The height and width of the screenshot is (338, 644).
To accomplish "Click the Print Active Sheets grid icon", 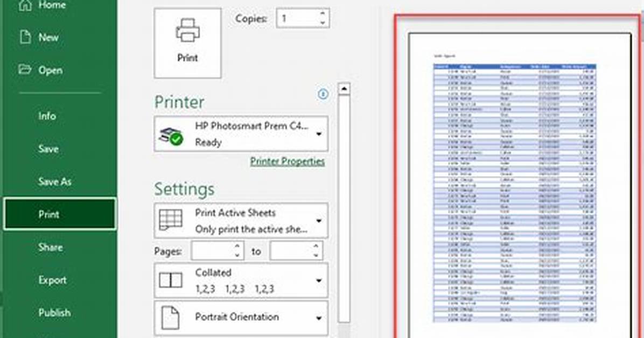I will pyautogui.click(x=171, y=220).
